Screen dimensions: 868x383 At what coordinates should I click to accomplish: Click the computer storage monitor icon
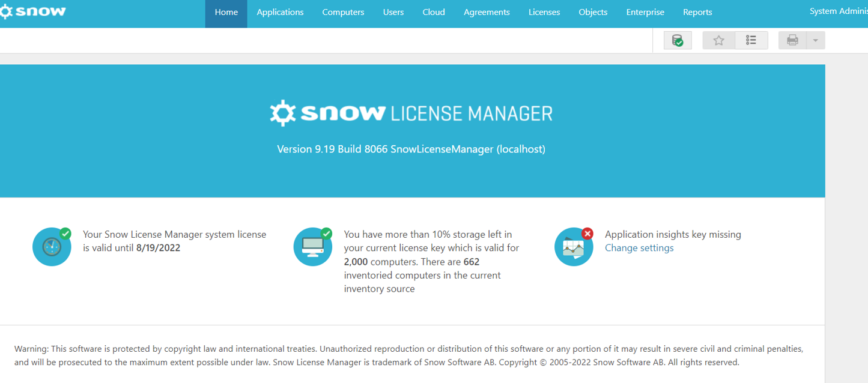[313, 247]
